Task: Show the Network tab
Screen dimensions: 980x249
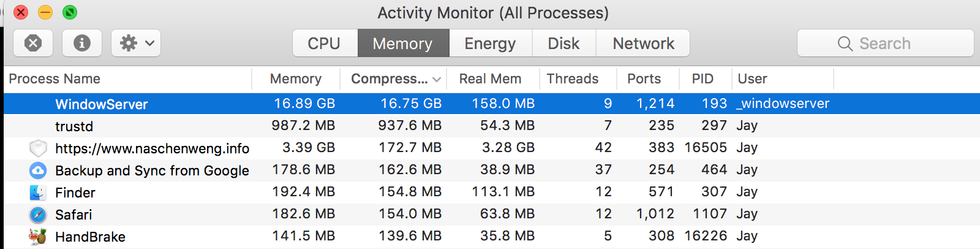Action: [643, 44]
